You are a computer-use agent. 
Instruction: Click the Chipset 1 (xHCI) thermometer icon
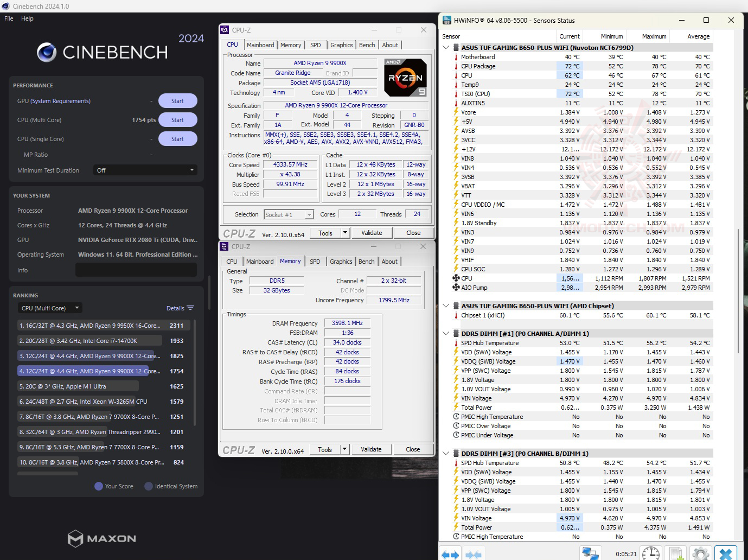click(x=456, y=315)
